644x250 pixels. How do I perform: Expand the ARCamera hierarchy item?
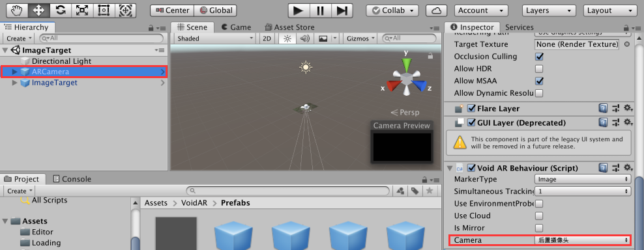coord(15,72)
